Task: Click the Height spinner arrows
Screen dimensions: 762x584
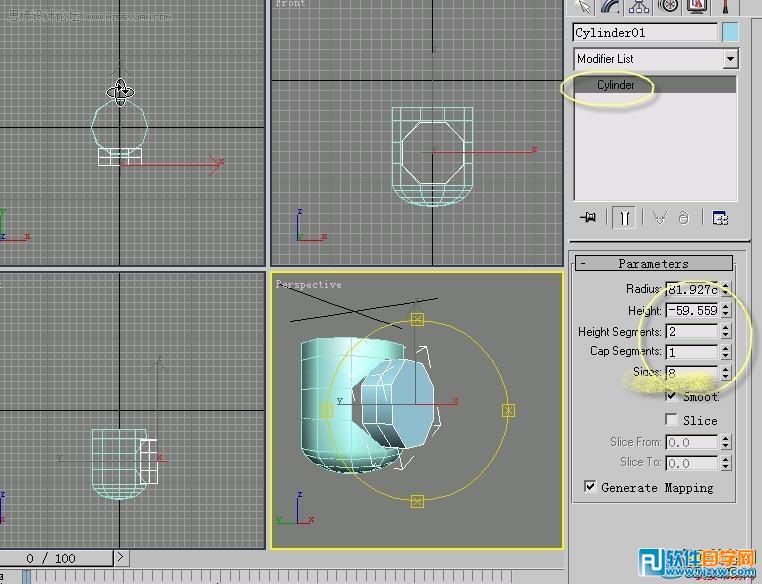Action: tap(726, 310)
